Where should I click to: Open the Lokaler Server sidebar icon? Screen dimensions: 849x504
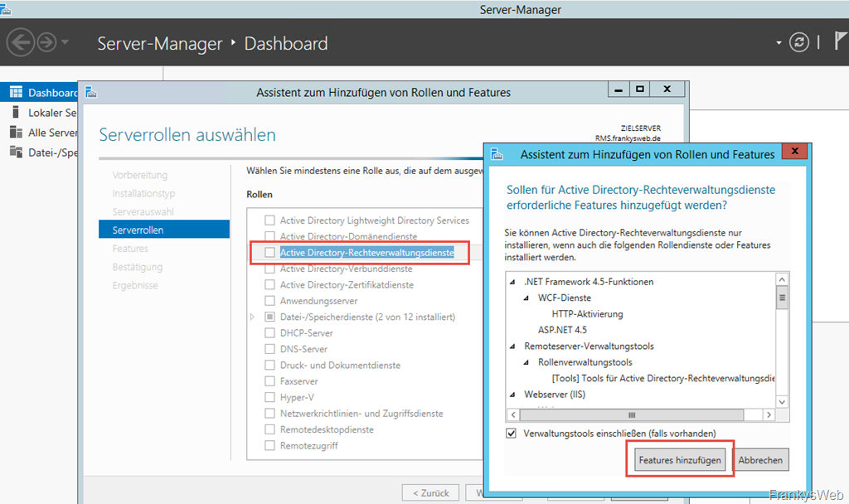[16, 113]
